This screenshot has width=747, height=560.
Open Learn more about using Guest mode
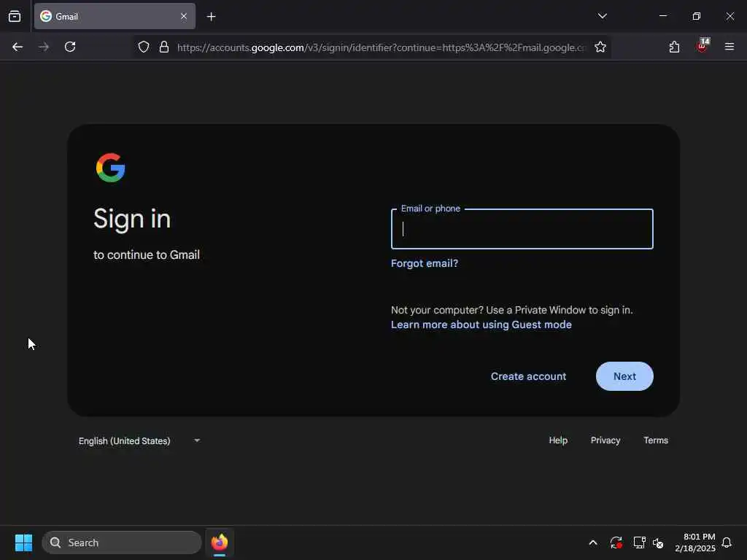click(x=481, y=324)
